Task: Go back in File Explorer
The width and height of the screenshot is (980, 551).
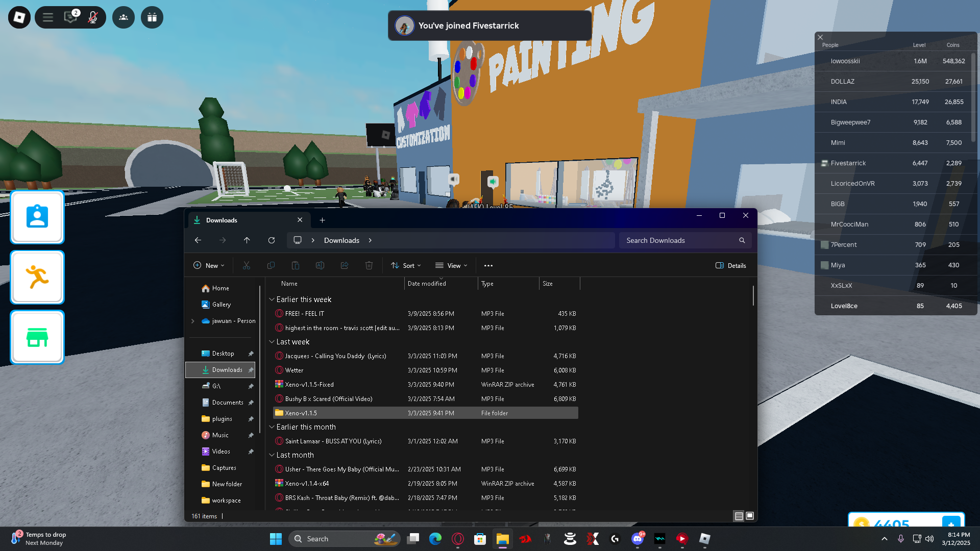Action: [x=198, y=240]
